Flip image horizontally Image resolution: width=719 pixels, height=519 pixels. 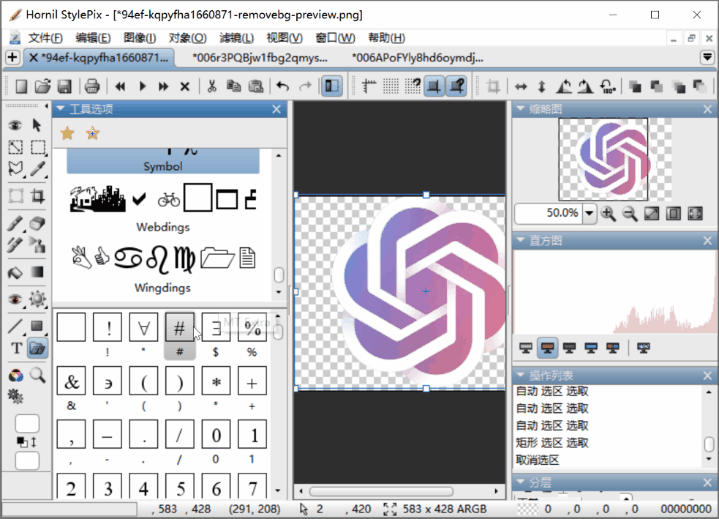(x=521, y=86)
